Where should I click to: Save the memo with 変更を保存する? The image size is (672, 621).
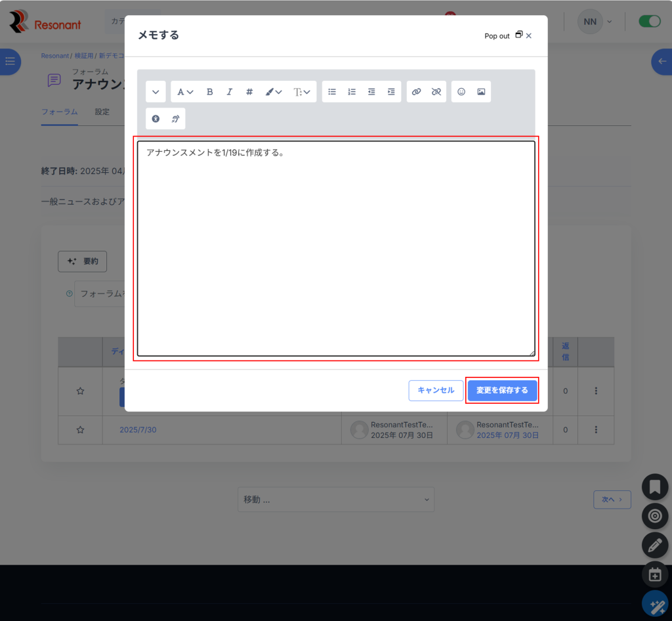tap(502, 391)
